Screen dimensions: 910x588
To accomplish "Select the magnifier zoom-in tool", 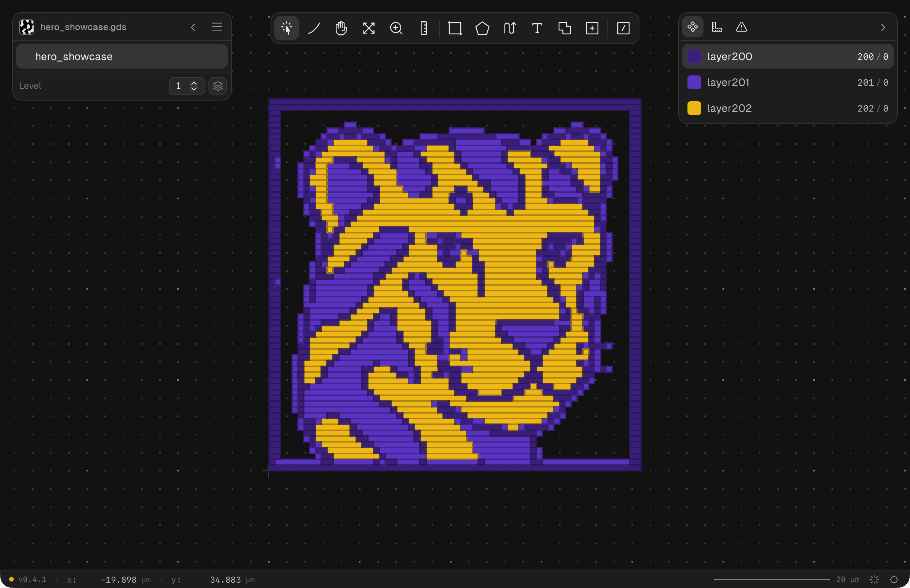I will pyautogui.click(x=396, y=28).
